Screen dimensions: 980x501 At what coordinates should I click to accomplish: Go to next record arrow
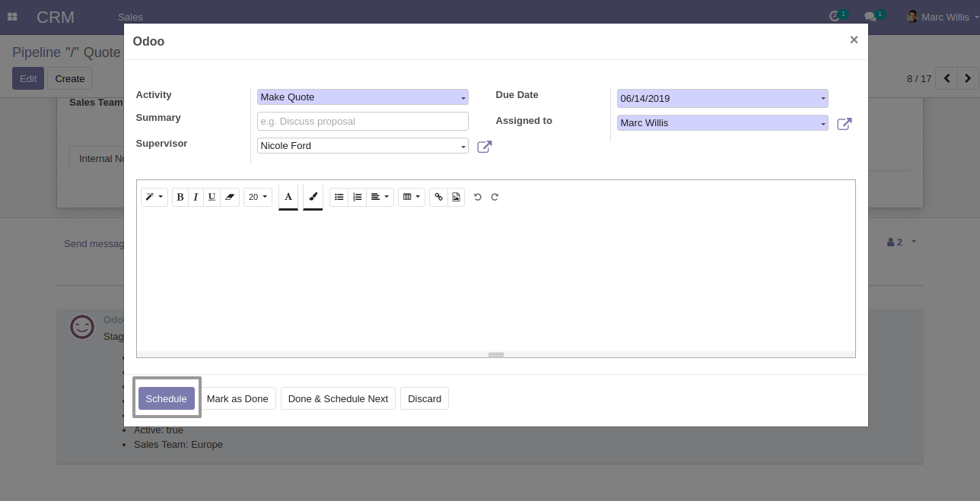coord(968,78)
